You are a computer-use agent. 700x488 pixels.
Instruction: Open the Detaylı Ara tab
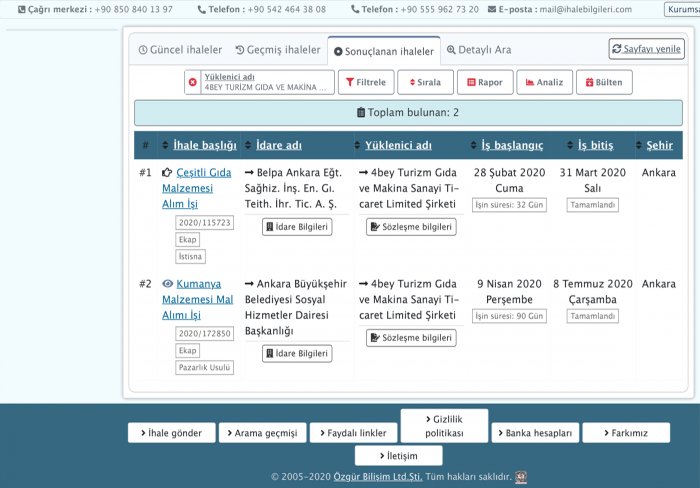coord(479,50)
